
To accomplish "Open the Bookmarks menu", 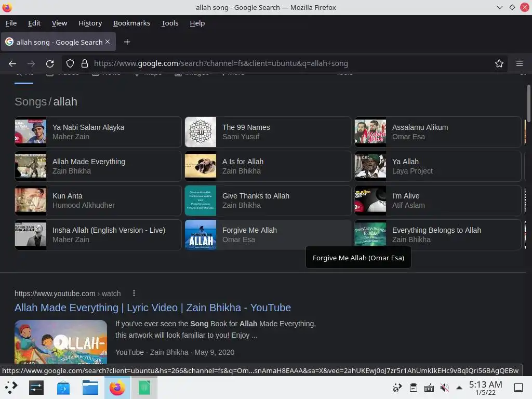I will [x=131, y=23].
